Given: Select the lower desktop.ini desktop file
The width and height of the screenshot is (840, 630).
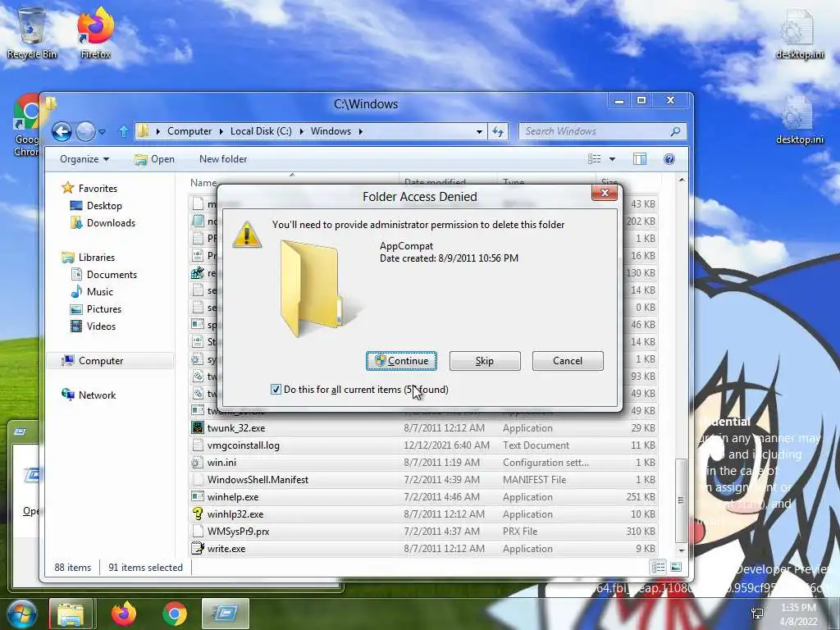Looking at the screenshot, I should [x=799, y=120].
